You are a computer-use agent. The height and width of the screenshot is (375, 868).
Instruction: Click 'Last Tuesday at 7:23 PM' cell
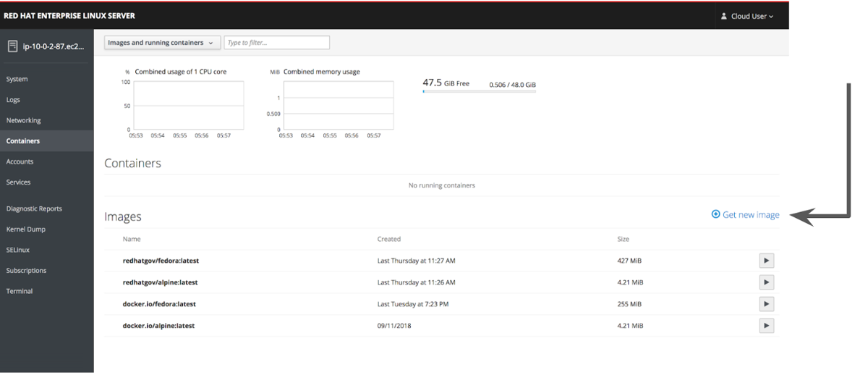(x=413, y=304)
